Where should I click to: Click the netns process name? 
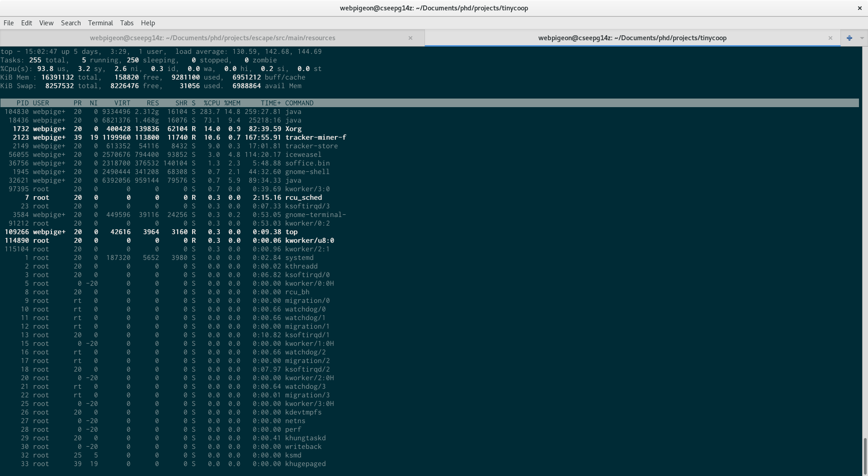tap(295, 421)
